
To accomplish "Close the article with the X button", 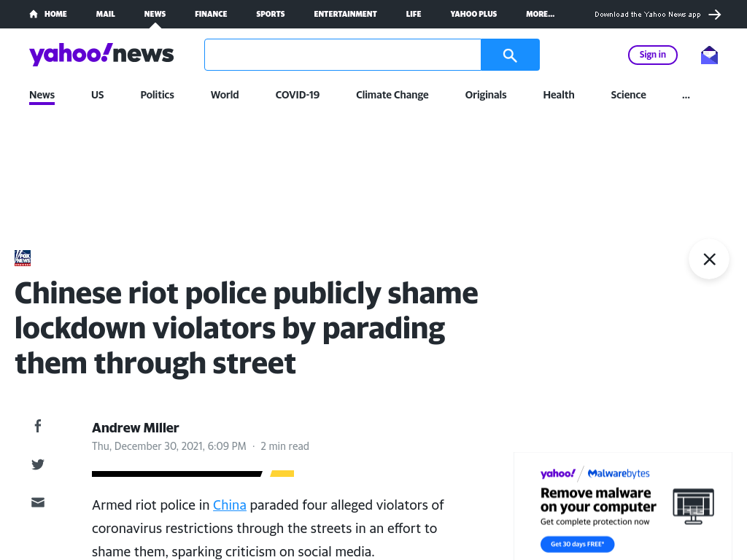I will click(709, 259).
